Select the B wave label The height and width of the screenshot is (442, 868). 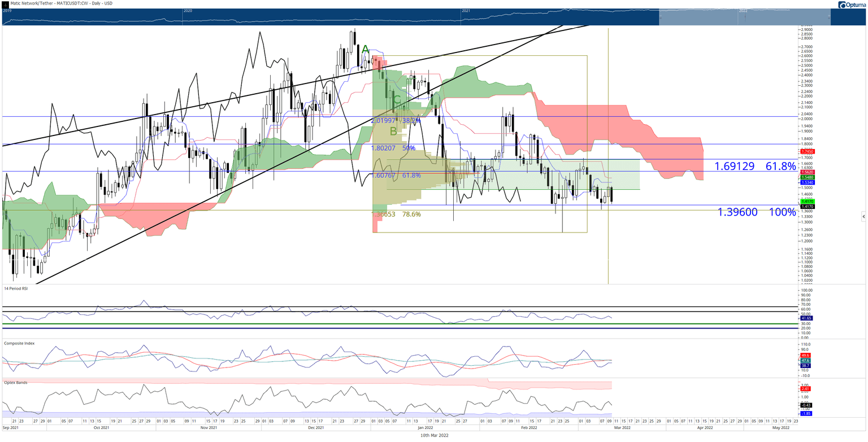(x=393, y=132)
